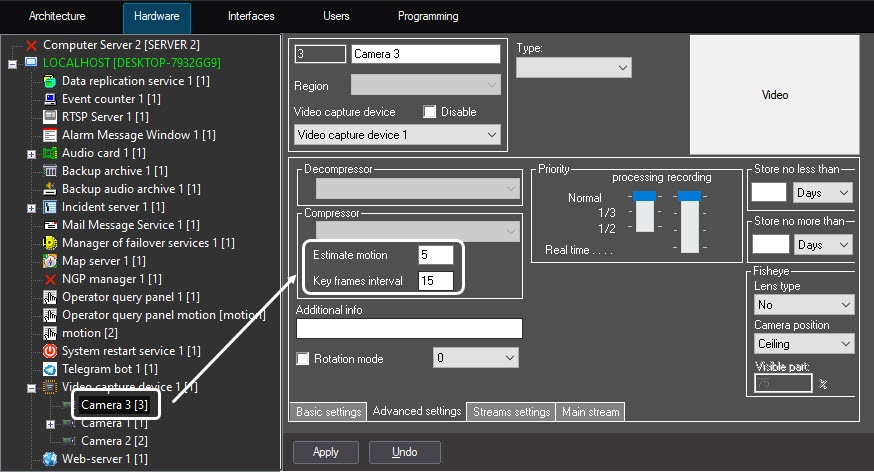The height and width of the screenshot is (472, 874).
Task: Click the Telegram bot 1 icon
Action: tap(50, 369)
